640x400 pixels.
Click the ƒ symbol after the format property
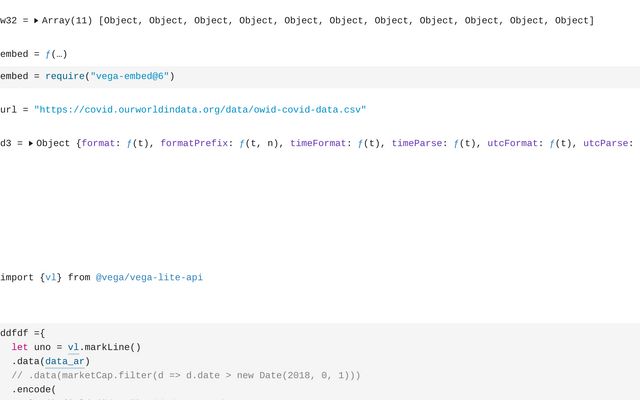coord(129,144)
